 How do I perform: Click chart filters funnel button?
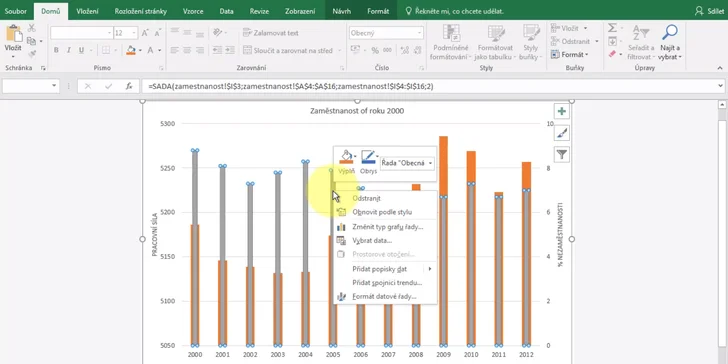click(562, 154)
